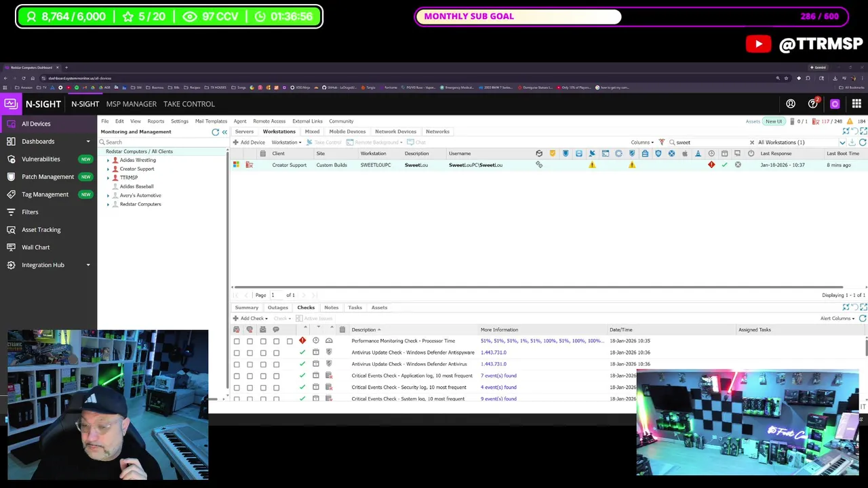Collapse the Monitoring and Management panel

(224, 132)
